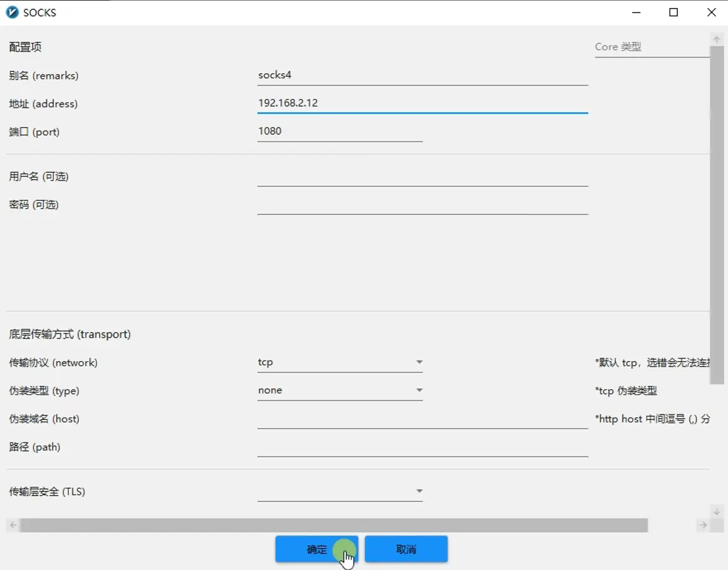Maximize the SOCKS window
Image resolution: width=728 pixels, height=570 pixels.
pyautogui.click(x=673, y=12)
